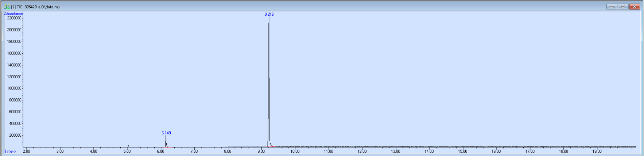Click the 'Time-->' x-axis label
Screen dimensions: 644x156
10,151
